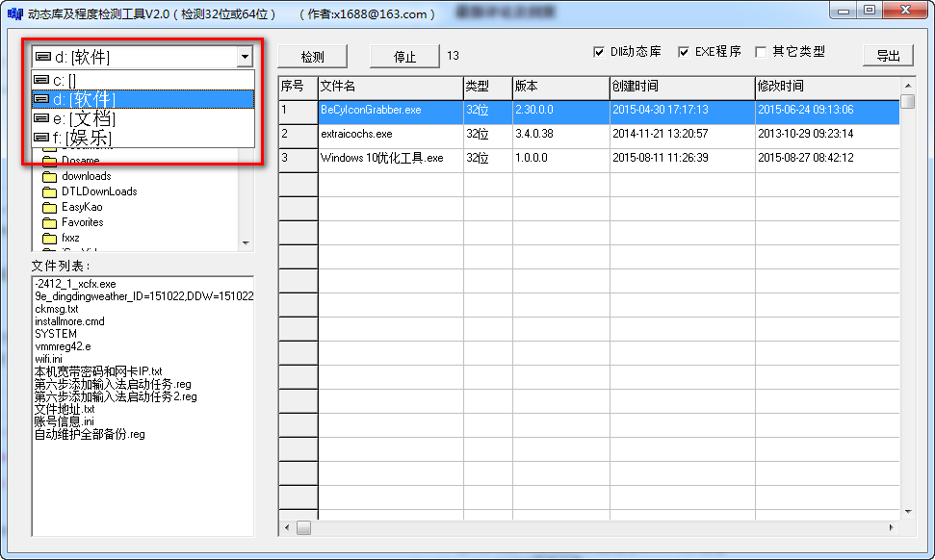Select 账号信息.ini in file list
The width and height of the screenshot is (935, 560).
(x=64, y=421)
